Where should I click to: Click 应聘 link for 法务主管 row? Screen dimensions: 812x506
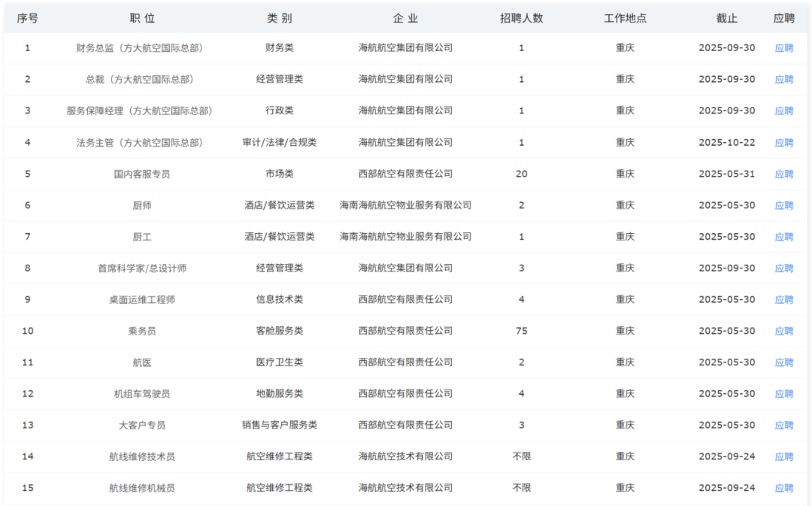coord(783,142)
